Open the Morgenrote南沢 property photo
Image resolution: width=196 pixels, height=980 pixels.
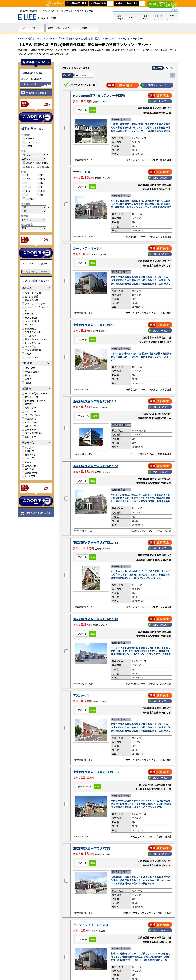click(x=91, y=131)
